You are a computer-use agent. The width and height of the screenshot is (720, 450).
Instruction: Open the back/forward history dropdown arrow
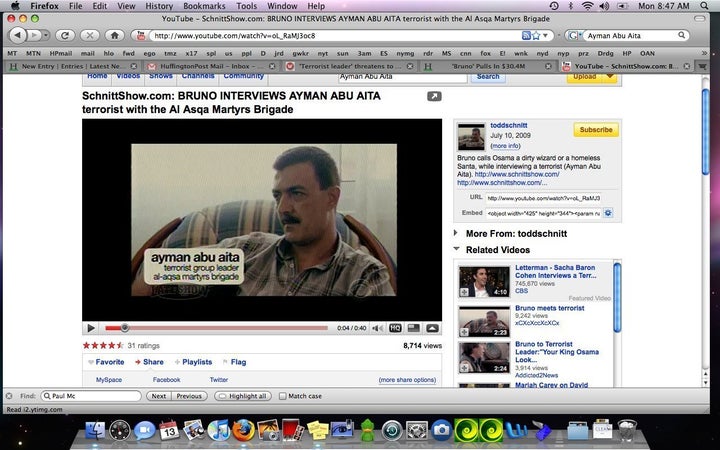coord(45,35)
